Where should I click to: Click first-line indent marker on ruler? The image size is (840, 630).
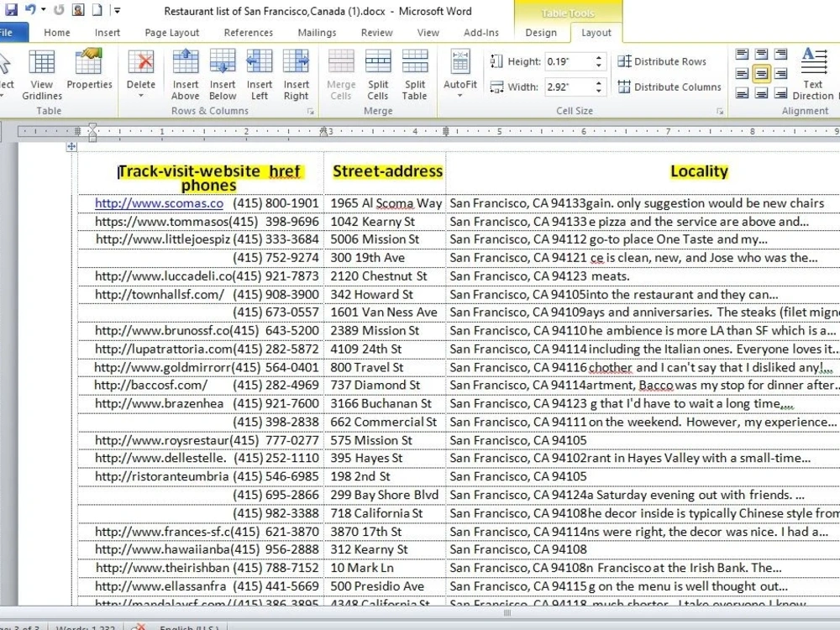coord(92,127)
